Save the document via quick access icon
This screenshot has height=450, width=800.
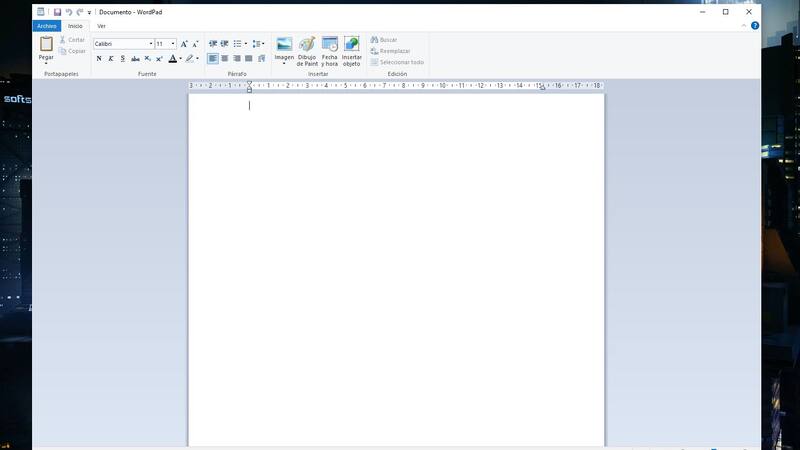(57, 12)
